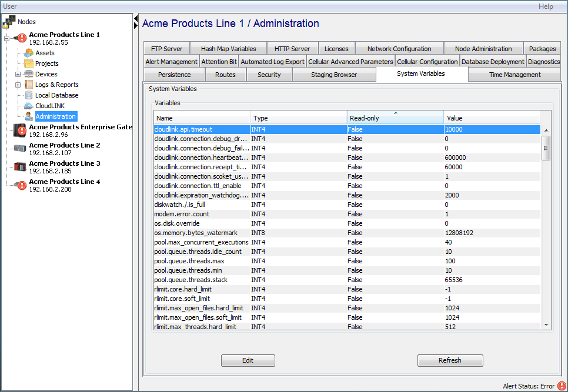Click the Acme Products Line 2 device icon
This screenshot has width=568, height=392.
pos(20,149)
